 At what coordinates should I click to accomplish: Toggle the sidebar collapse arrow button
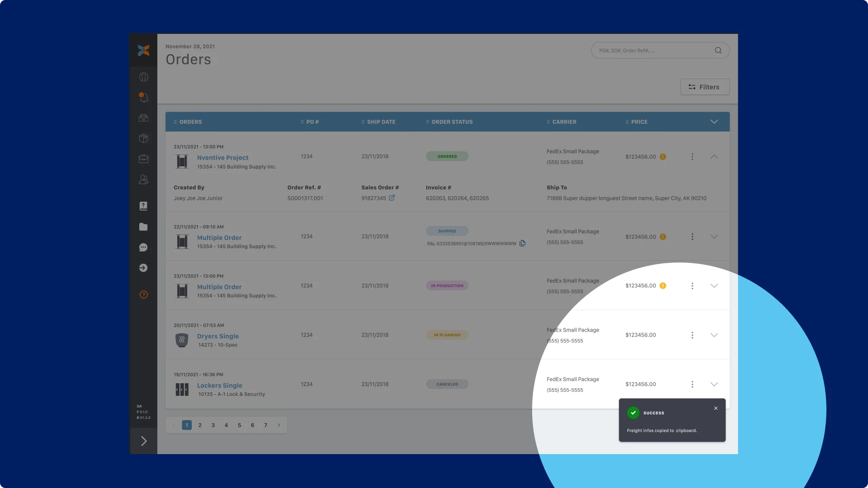(143, 441)
